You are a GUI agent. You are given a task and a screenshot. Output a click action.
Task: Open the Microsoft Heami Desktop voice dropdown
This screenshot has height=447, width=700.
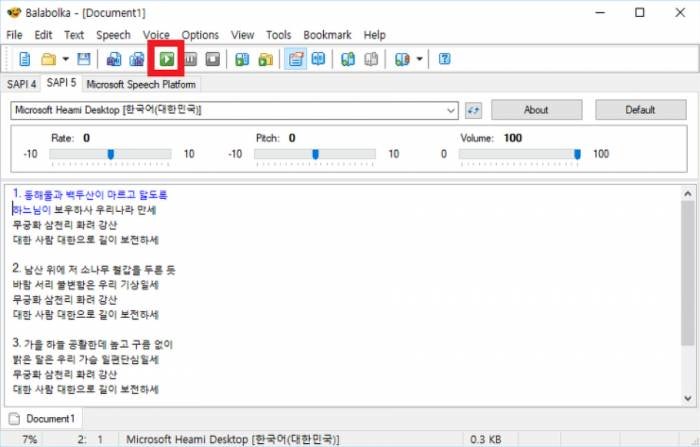coord(234,110)
